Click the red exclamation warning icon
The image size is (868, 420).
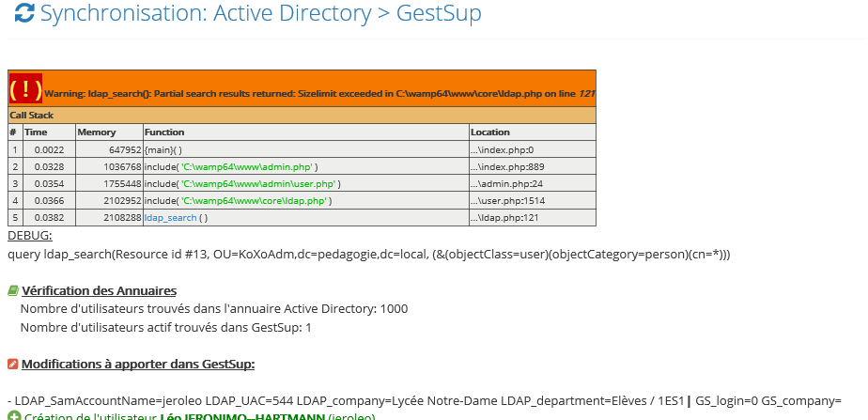[x=25, y=89]
